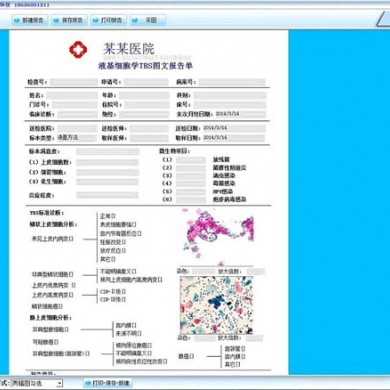The width and height of the screenshot is (390, 390).
Task: Click the 送检日期 date field
Action: 234,128
